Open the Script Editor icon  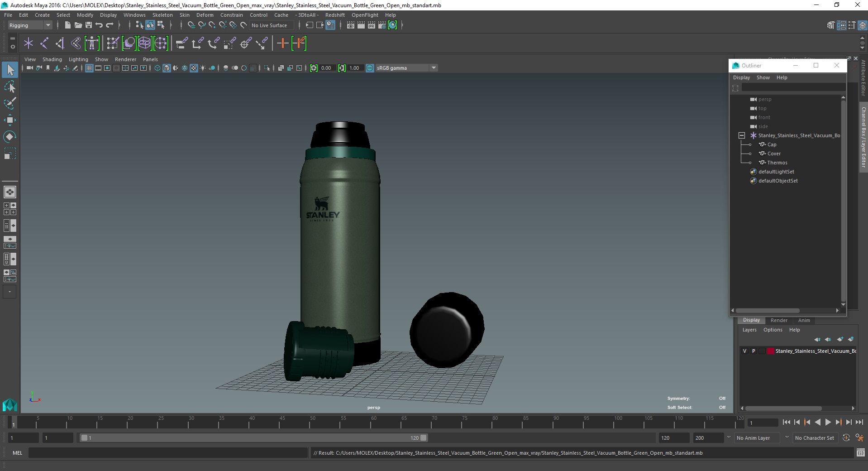coord(860,453)
